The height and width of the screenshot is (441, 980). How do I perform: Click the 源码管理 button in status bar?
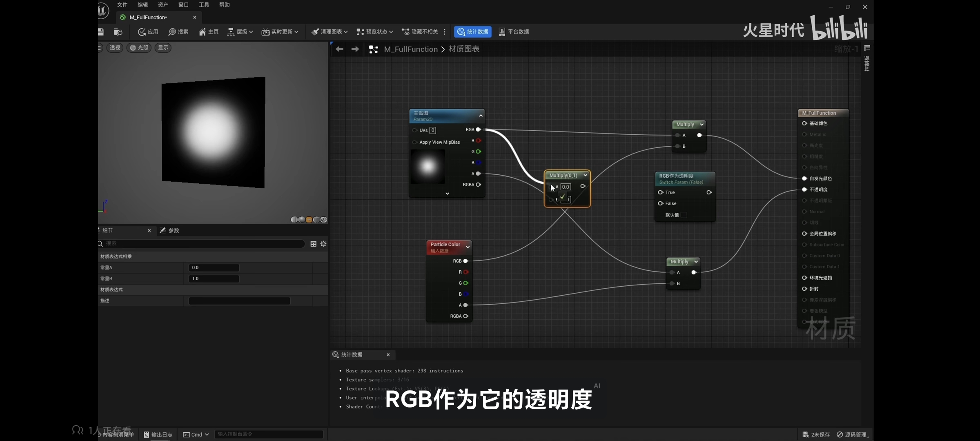pos(852,434)
